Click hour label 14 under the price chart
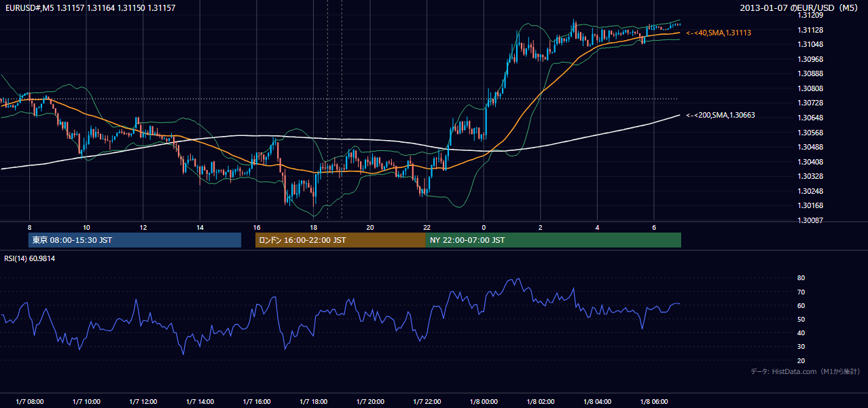The height and width of the screenshot is (408, 868). click(x=200, y=227)
